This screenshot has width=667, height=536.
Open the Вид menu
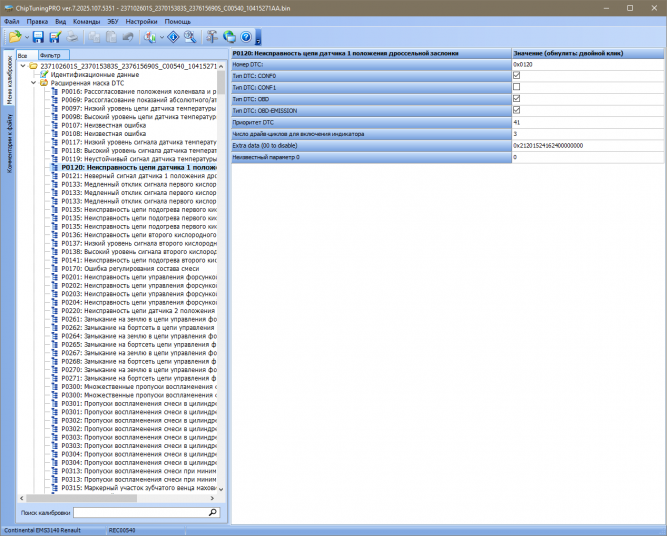(60, 21)
